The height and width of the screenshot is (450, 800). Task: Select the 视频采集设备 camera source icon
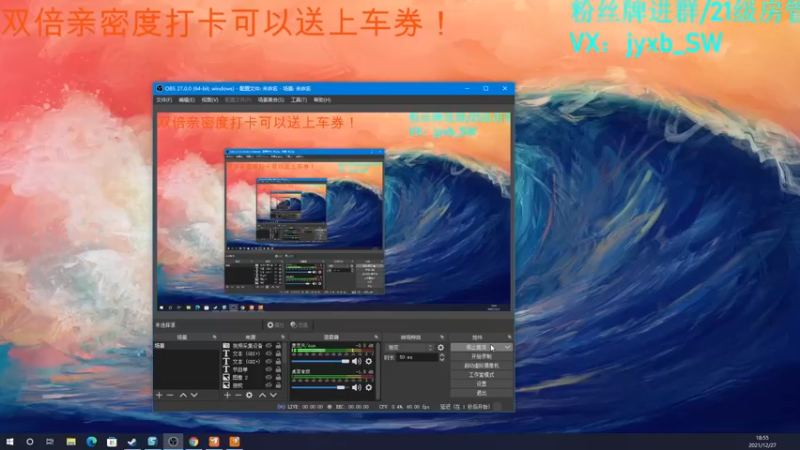point(226,346)
